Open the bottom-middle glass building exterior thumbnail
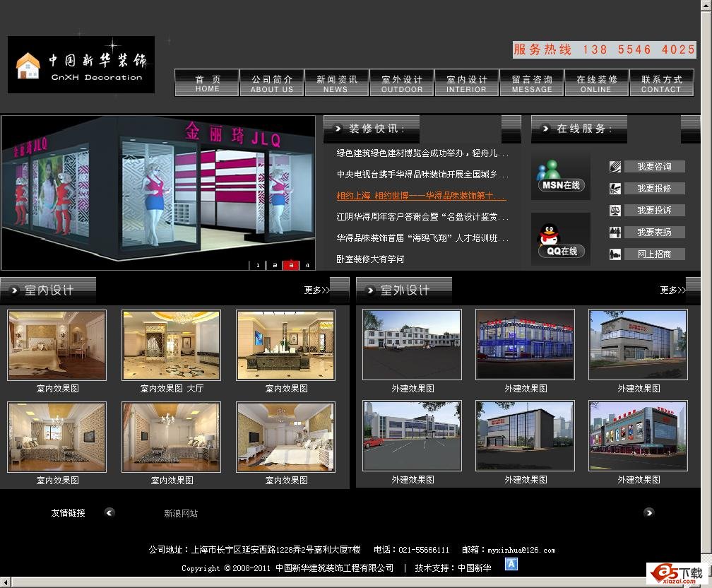712x588 pixels. tap(525, 436)
